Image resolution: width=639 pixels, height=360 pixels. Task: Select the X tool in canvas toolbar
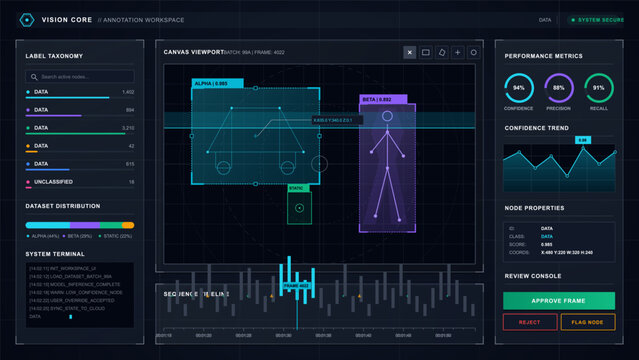pyautogui.click(x=410, y=52)
